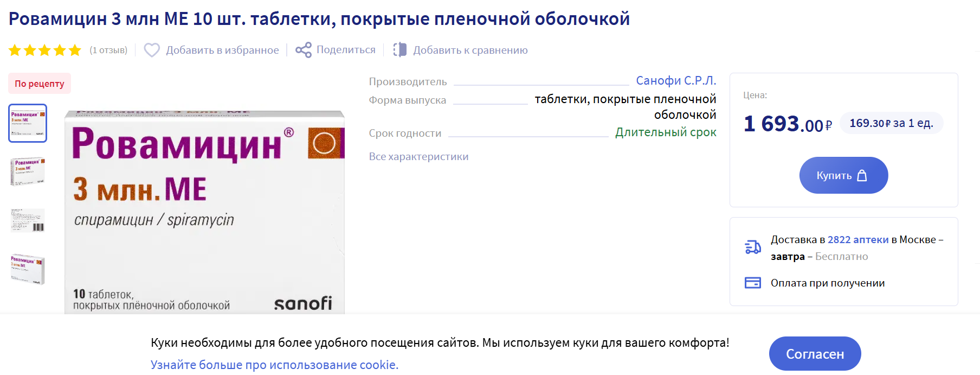This screenshot has height=375, width=980.
Task: Click the five-star rating
Action: click(x=45, y=50)
